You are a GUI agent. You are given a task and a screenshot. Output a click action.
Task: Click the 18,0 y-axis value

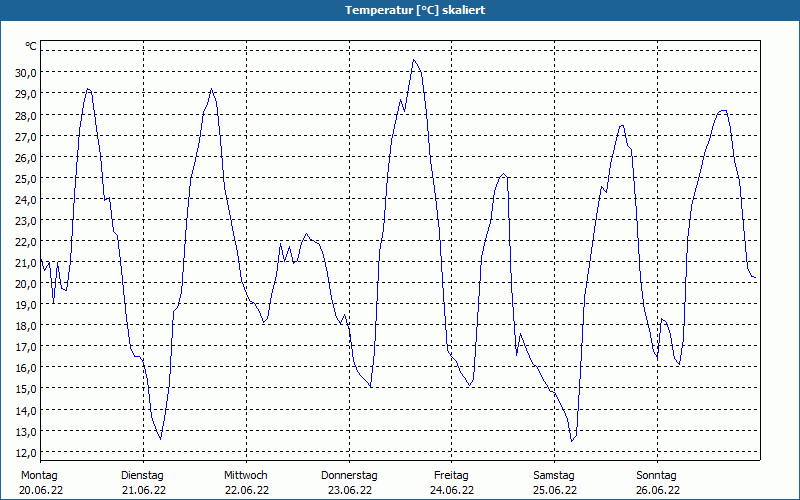[26, 326]
